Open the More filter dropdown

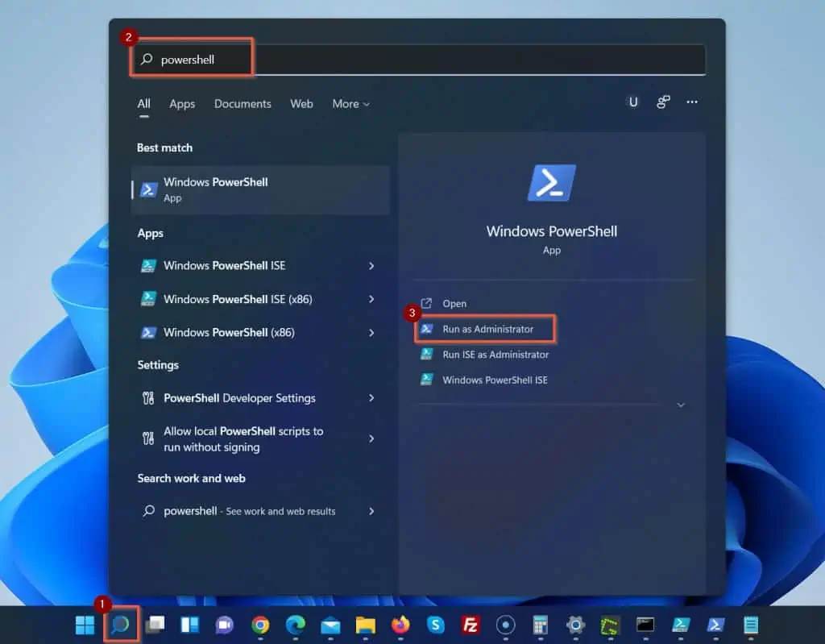point(350,104)
